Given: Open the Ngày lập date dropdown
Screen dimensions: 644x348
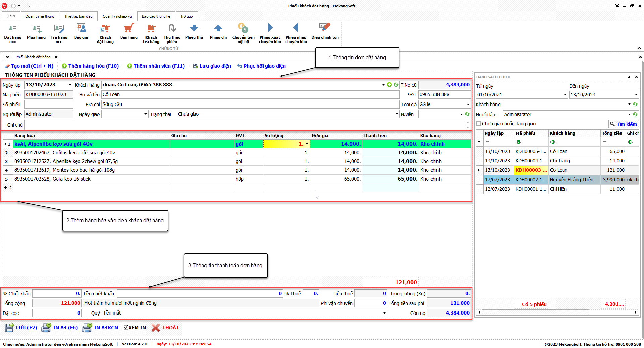Looking at the screenshot, I should (x=70, y=85).
